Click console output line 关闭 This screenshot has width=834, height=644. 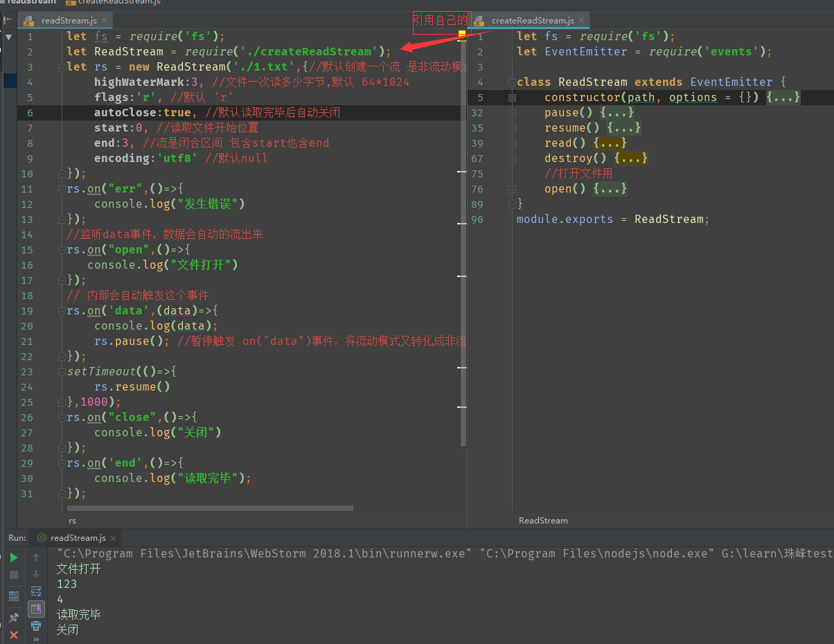67,630
